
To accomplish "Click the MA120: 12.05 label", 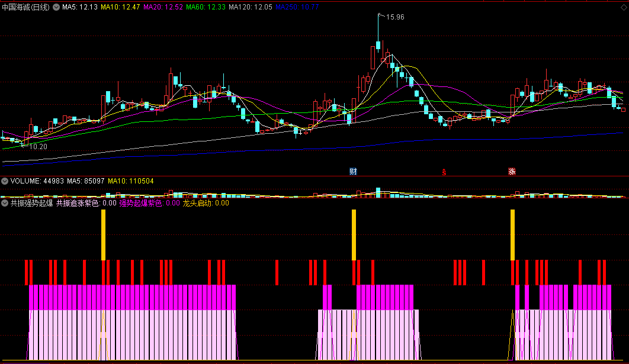I will point(251,7).
